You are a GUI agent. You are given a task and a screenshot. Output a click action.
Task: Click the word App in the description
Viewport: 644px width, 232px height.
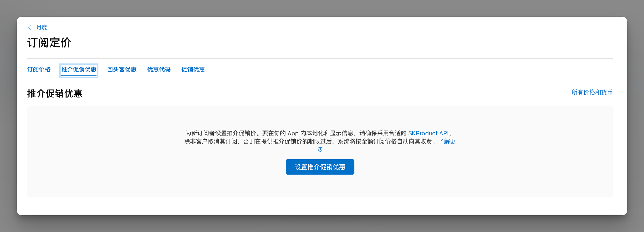pyautogui.click(x=293, y=133)
